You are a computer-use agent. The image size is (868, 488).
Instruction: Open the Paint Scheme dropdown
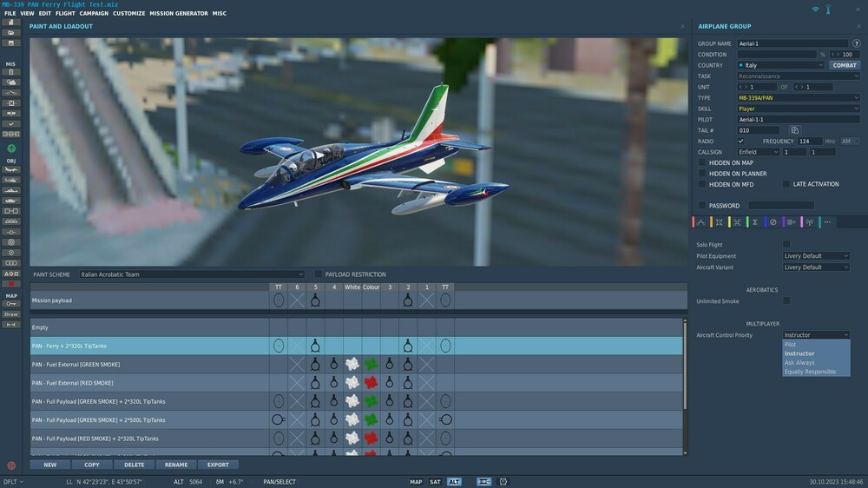[192, 274]
